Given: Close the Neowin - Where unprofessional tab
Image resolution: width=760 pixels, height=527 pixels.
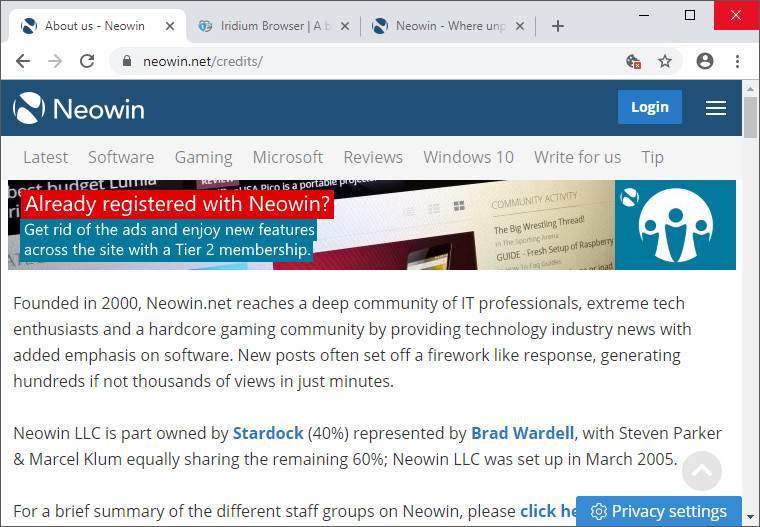Looking at the screenshot, I should tap(520, 26).
